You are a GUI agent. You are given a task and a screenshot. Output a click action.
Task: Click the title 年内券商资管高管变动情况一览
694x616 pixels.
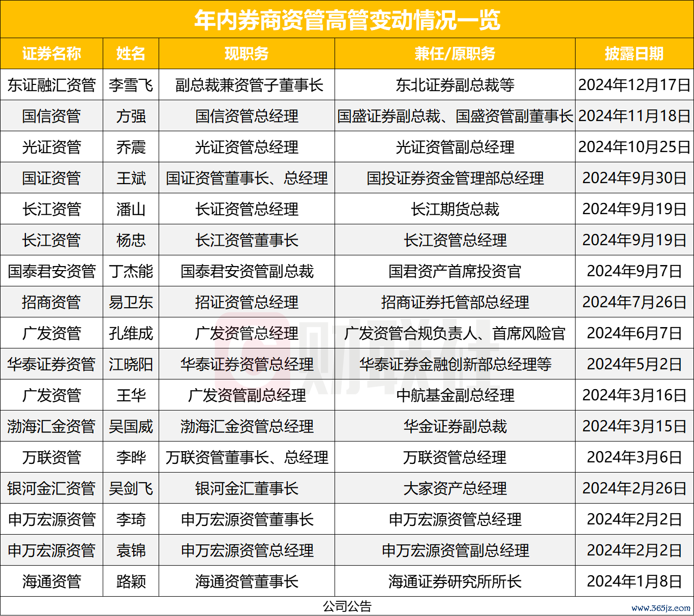(347, 20)
